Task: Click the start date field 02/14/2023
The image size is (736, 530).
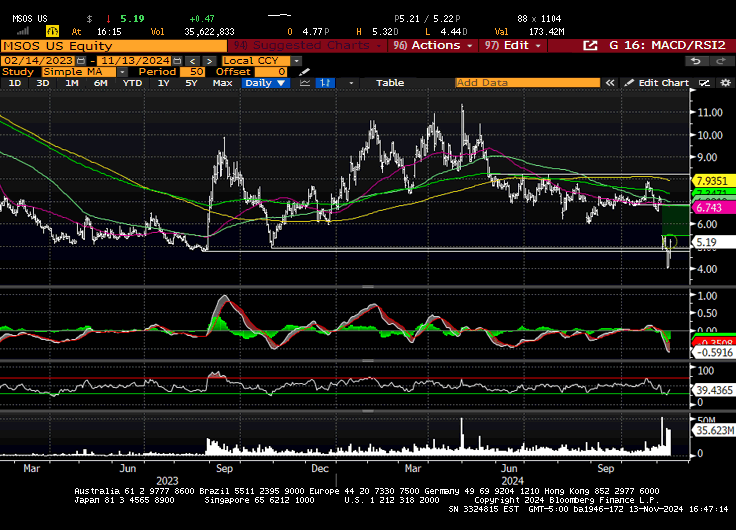Action: click(x=38, y=61)
